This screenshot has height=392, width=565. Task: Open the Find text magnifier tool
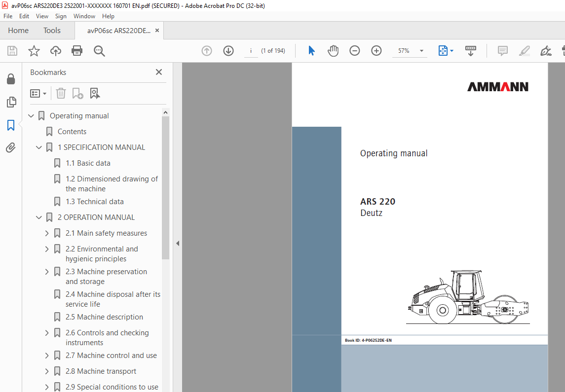(99, 51)
